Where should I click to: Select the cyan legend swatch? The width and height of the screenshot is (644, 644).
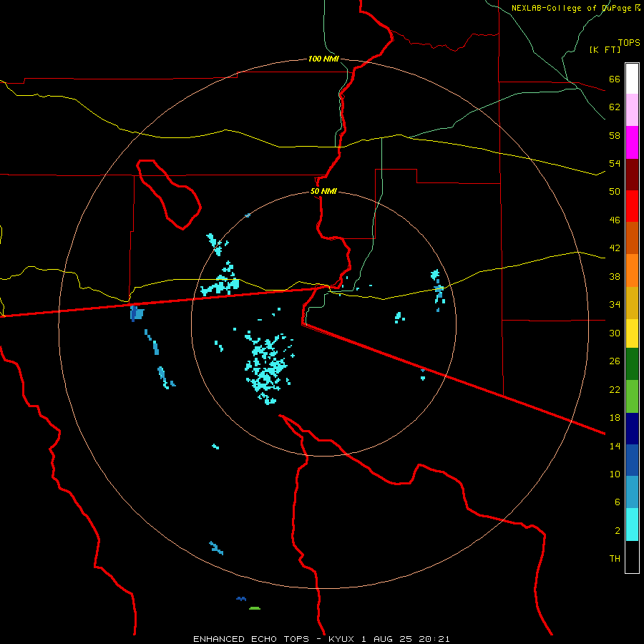pyautogui.click(x=632, y=525)
